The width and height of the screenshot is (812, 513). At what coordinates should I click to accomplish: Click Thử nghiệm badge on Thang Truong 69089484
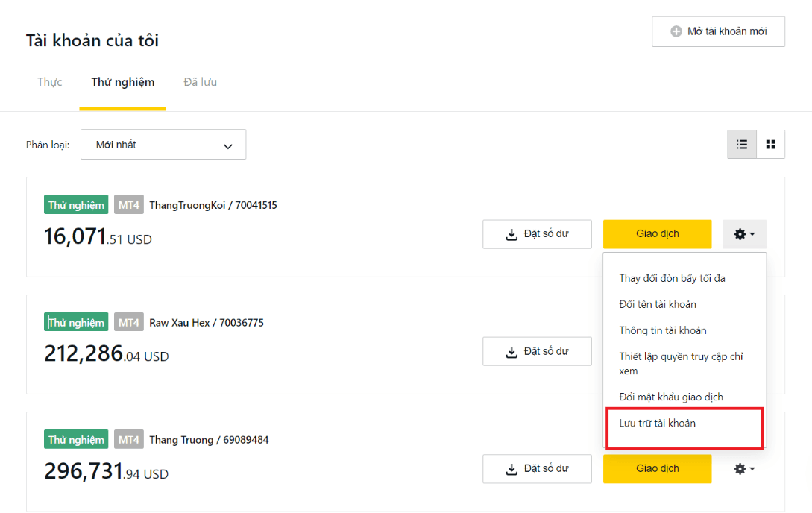pos(76,440)
